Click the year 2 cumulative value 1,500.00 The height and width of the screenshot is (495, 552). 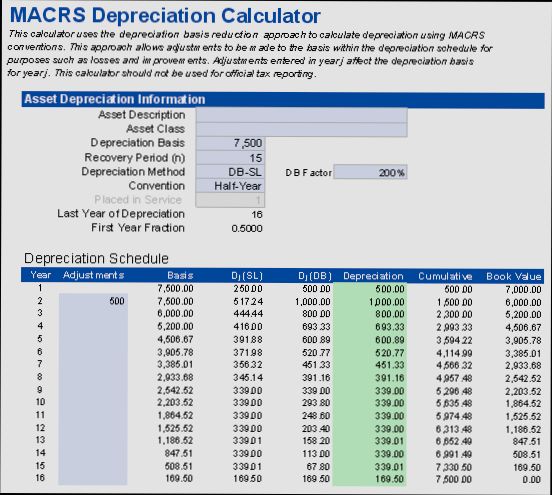(x=454, y=302)
